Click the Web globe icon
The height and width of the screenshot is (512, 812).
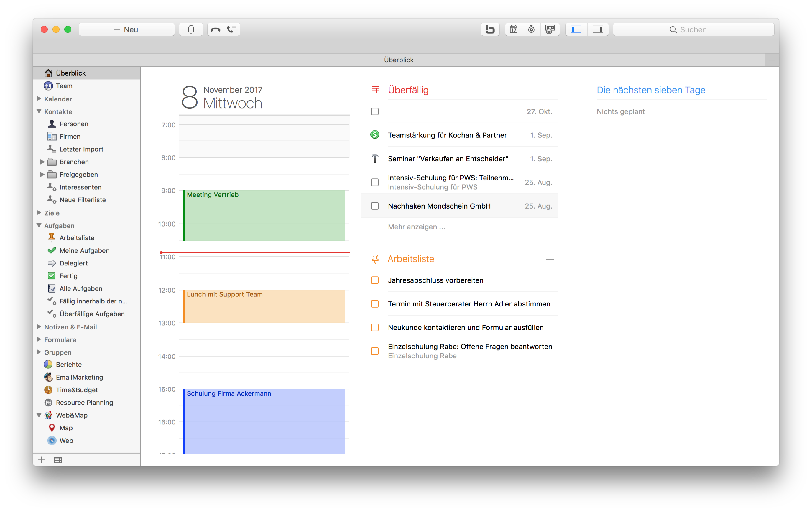pos(52,441)
